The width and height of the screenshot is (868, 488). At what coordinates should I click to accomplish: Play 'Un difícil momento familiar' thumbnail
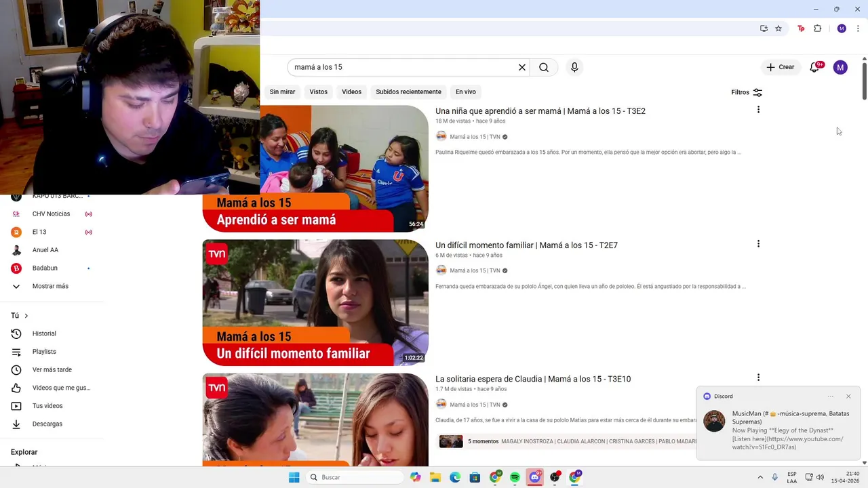pos(315,302)
